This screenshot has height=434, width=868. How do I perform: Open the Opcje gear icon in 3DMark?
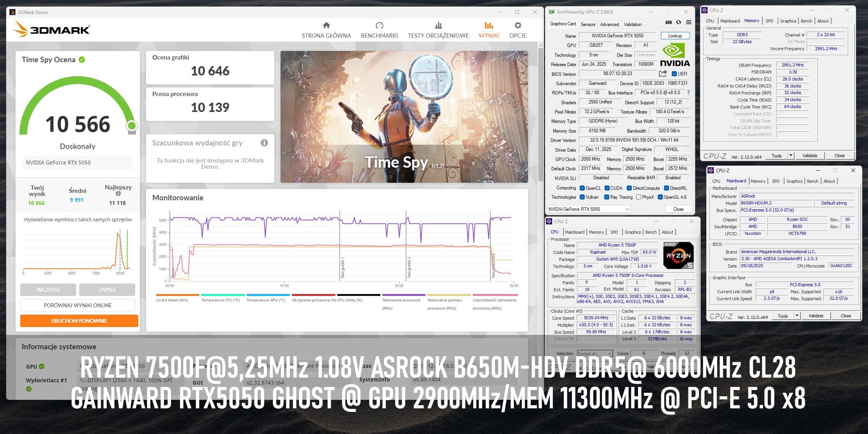(x=518, y=26)
